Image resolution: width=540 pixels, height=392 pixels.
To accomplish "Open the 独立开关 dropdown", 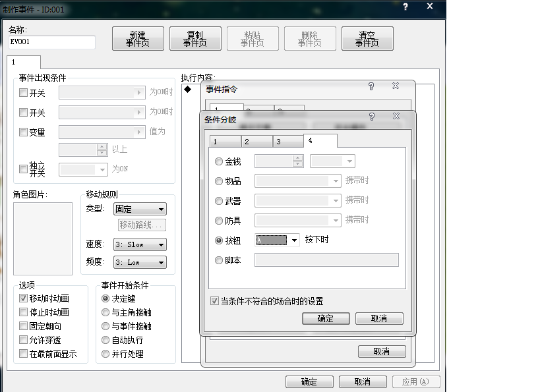I will pos(83,169).
